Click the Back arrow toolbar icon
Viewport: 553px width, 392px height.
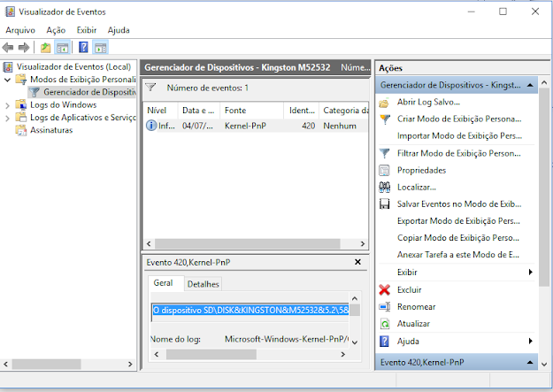pyautogui.click(x=8, y=47)
